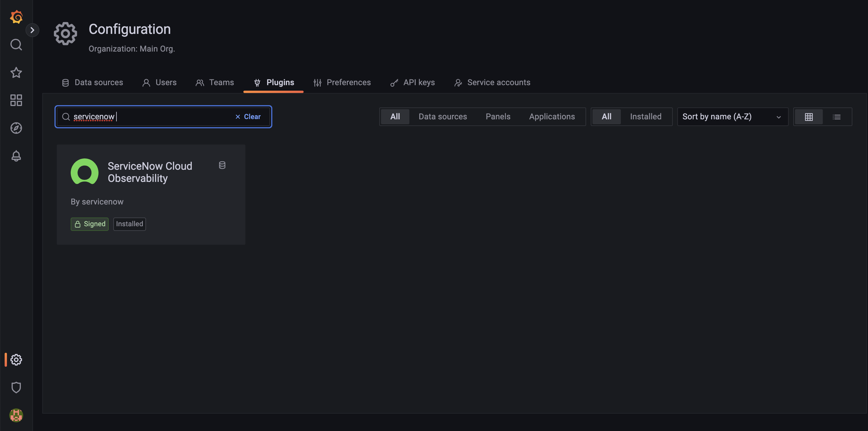Screen dimensions: 868x431
Task: Select the Starred dashboards star icon
Action: [x=16, y=72]
